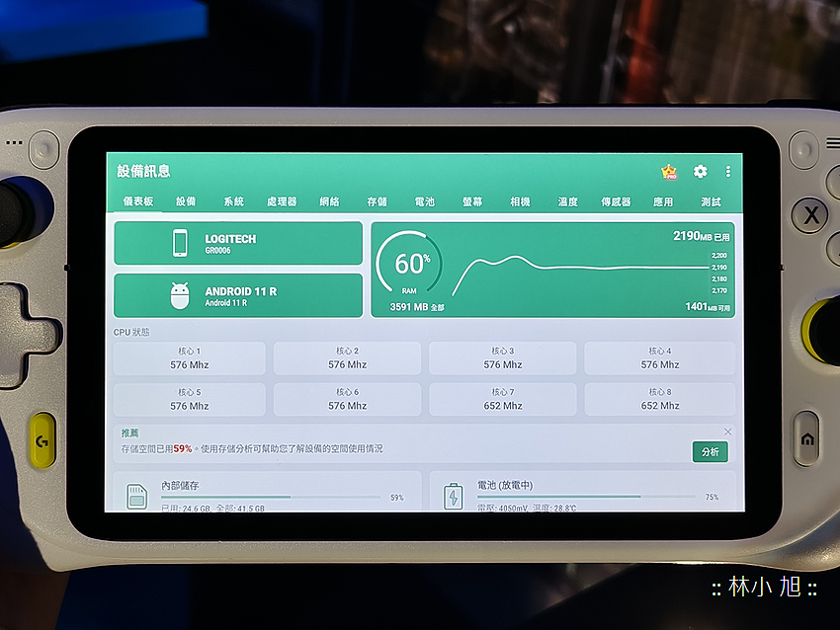Tap the 3591 MB 全部 label
The height and width of the screenshot is (630, 840).
click(417, 307)
